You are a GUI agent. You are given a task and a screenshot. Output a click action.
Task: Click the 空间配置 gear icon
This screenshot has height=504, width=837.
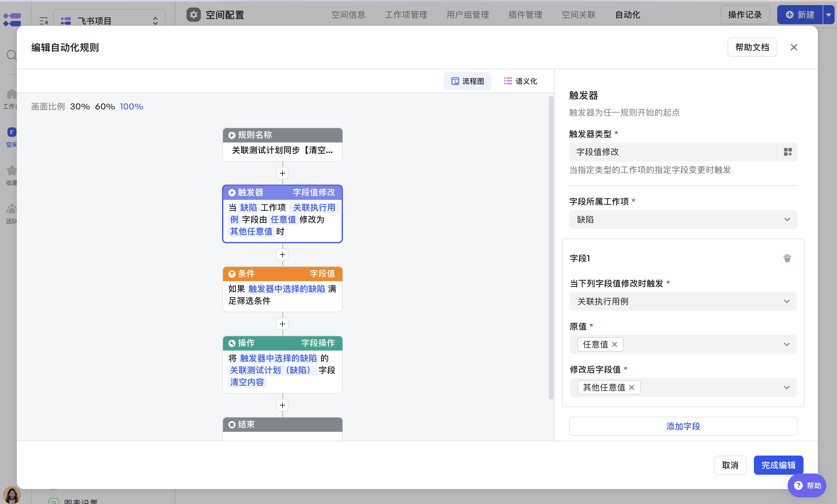(x=193, y=15)
